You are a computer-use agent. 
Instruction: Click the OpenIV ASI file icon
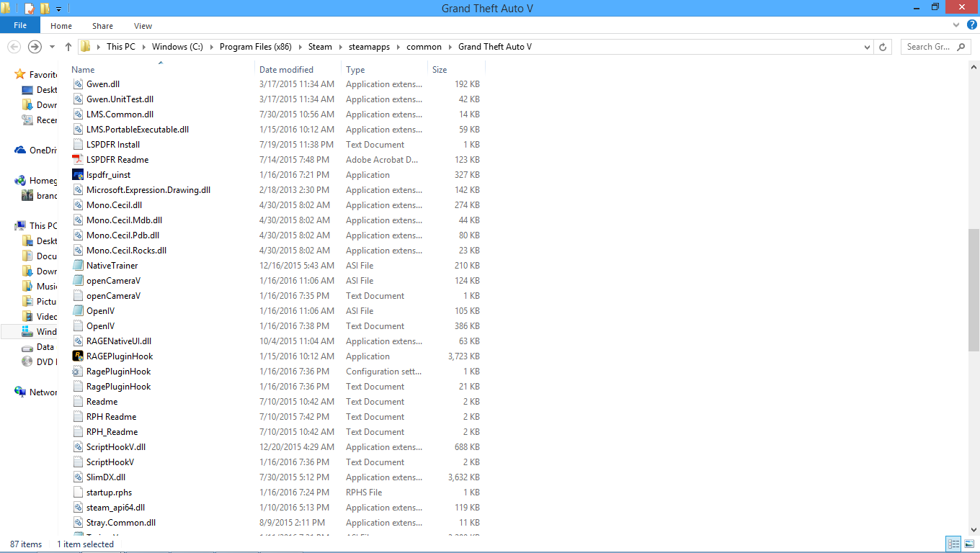(x=79, y=311)
